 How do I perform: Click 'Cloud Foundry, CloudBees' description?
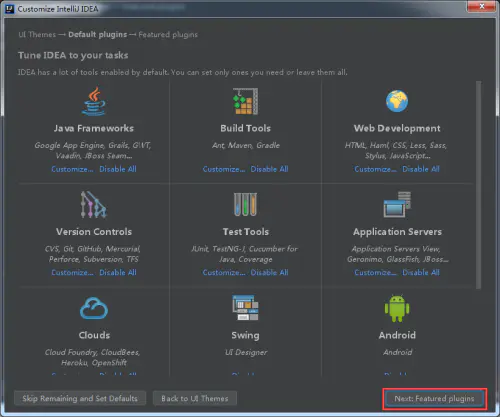tap(93, 357)
